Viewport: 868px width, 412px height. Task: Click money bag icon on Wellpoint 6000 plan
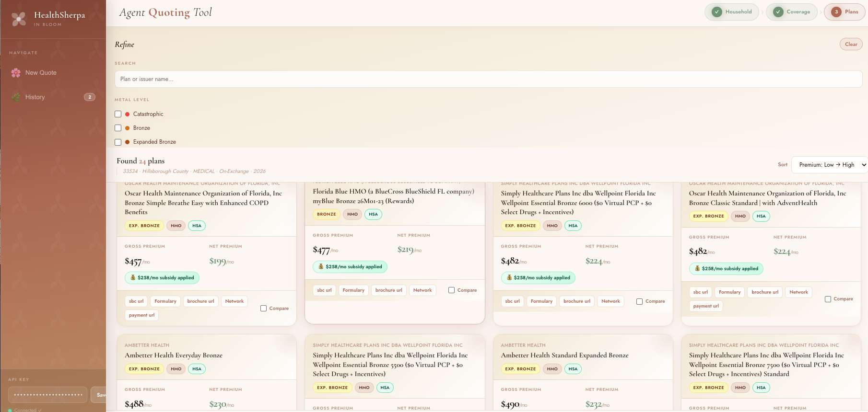[x=509, y=277]
